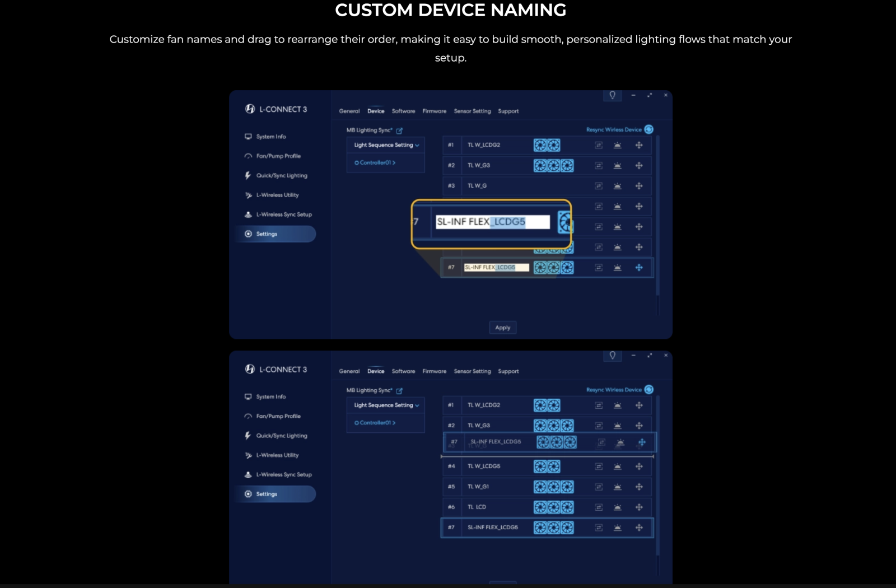
Task: Select Device tab in upper window
Action: [376, 111]
